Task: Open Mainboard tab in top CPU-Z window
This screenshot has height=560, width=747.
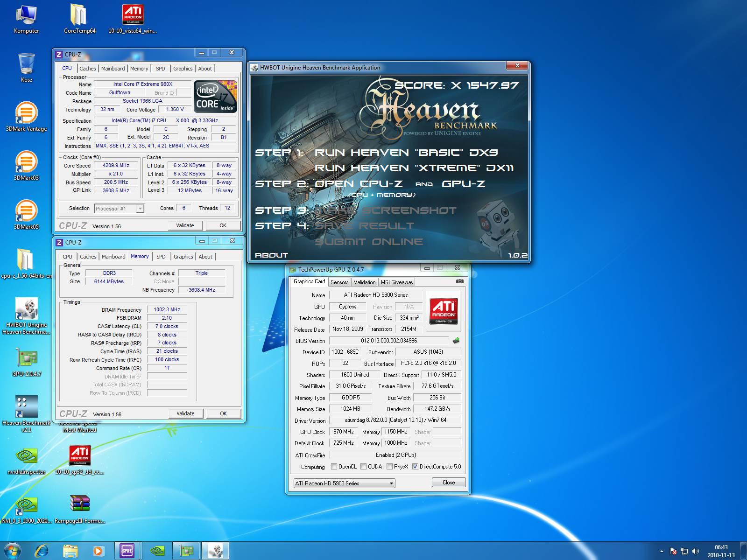Action: point(113,69)
